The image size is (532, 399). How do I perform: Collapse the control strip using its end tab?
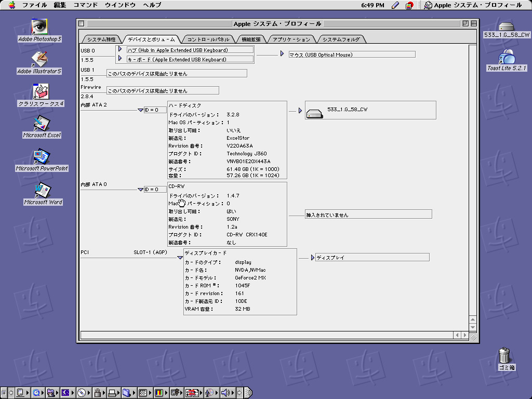click(x=248, y=393)
